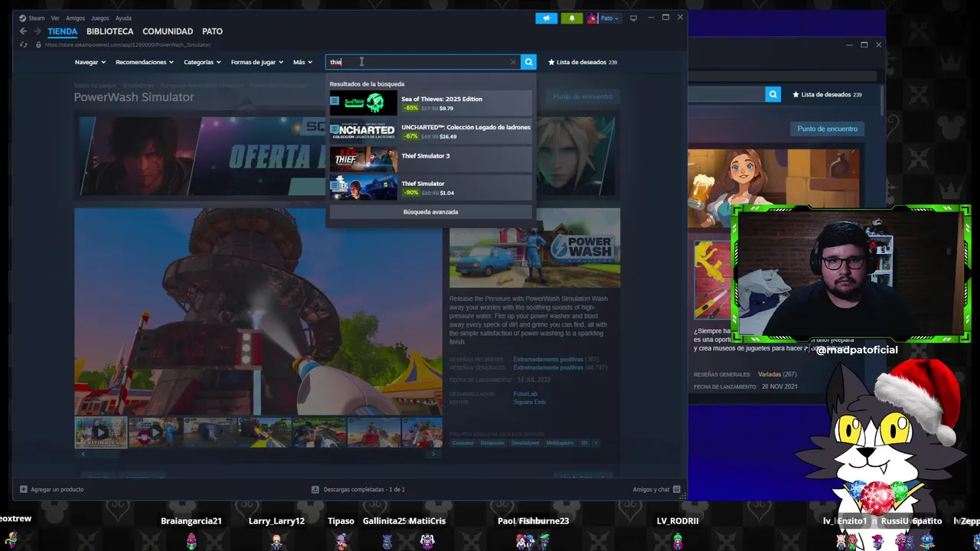Viewport: 980px width, 551px height.
Task: Open Búsqueda avanzada
Action: (430, 212)
